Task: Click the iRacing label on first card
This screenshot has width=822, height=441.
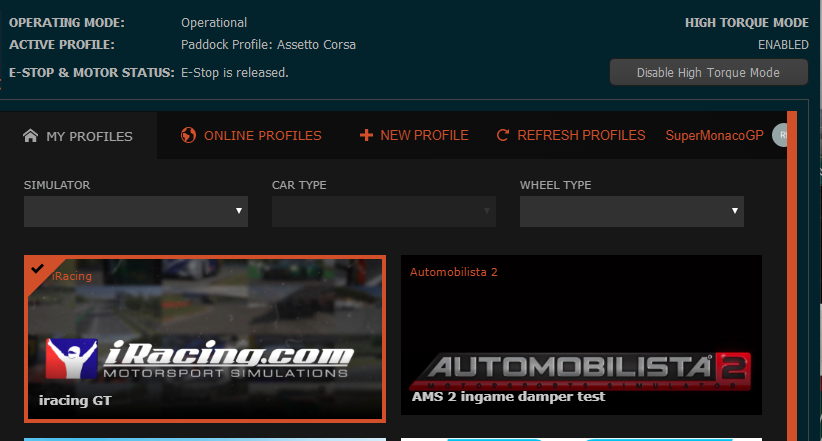Action: pos(72,276)
